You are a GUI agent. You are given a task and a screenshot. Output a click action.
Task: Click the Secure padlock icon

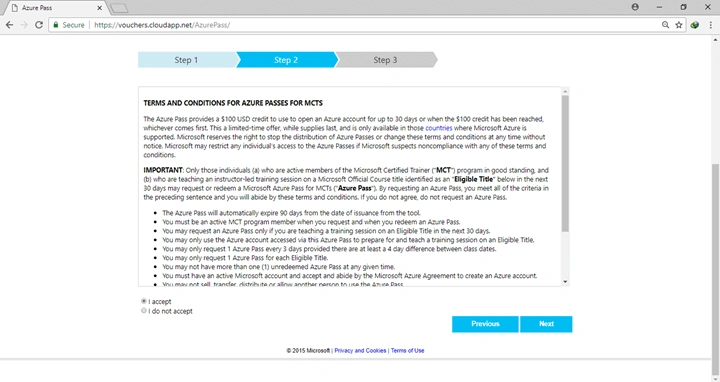tap(56, 25)
